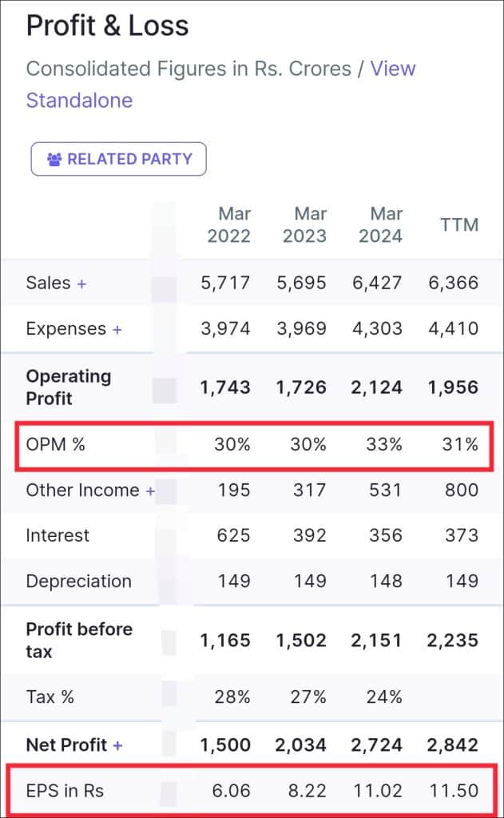This screenshot has height=818, width=504.
Task: Expand the Sales row plus sign
Action: 81,284
